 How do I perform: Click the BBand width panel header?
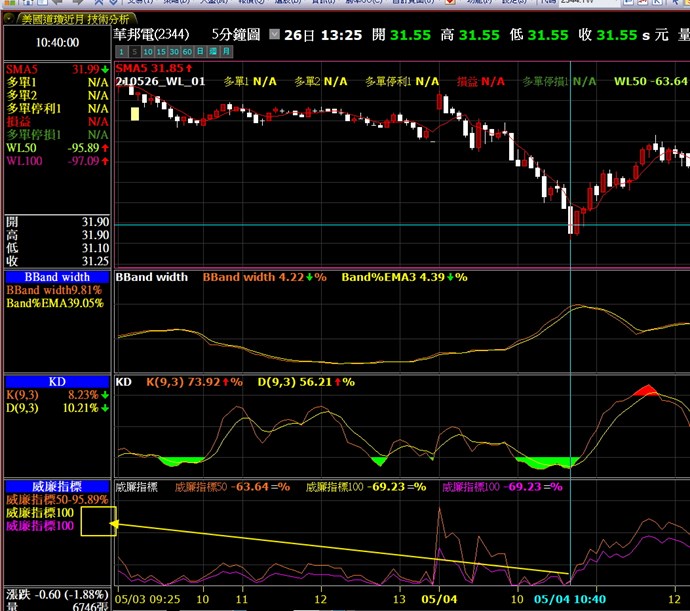57,277
